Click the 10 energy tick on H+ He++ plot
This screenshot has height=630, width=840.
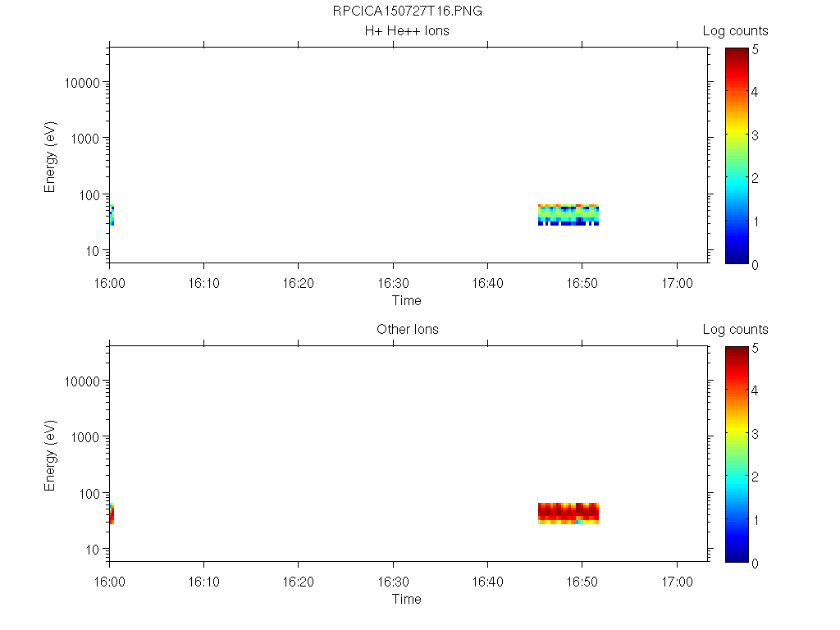click(x=93, y=251)
